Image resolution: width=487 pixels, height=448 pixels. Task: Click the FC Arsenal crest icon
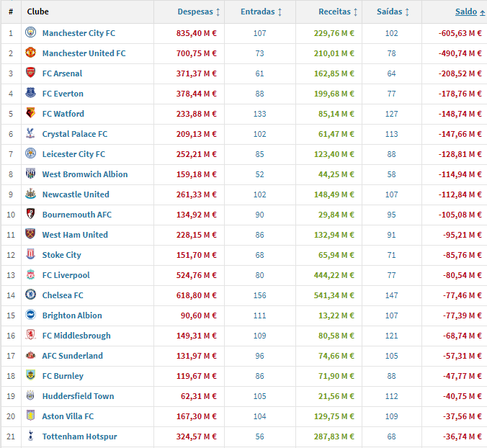tap(30, 73)
